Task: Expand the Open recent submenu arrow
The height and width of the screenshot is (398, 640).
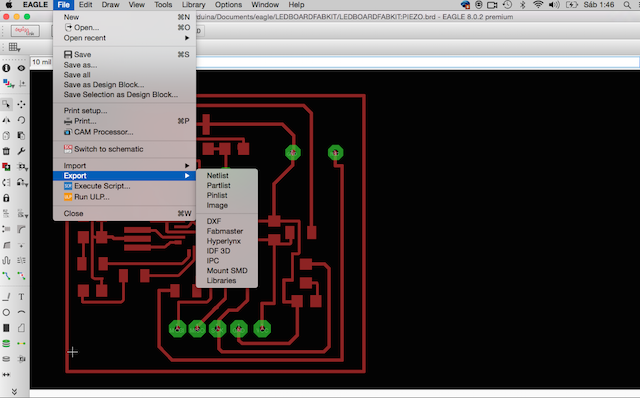Action: tap(187, 38)
